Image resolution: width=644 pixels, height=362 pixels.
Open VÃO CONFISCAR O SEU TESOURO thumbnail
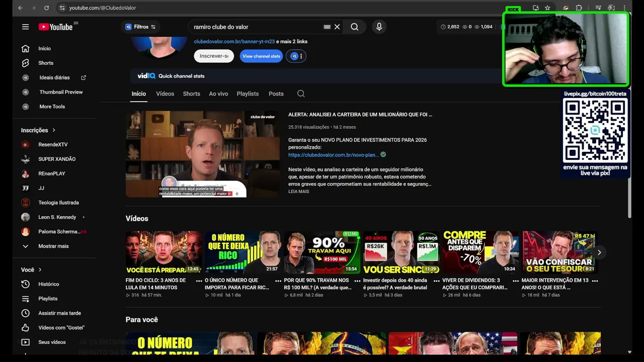[x=559, y=252]
